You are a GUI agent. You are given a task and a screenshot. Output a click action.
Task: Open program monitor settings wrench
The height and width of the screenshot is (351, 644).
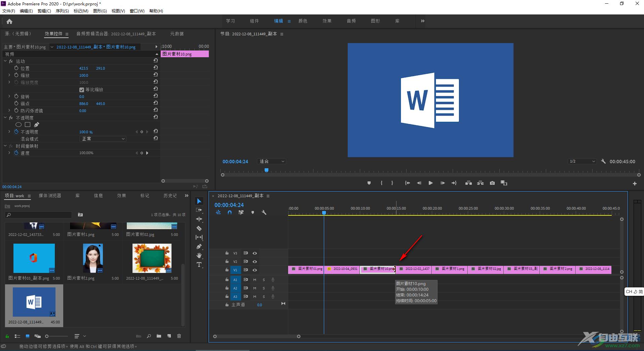pyautogui.click(x=603, y=162)
